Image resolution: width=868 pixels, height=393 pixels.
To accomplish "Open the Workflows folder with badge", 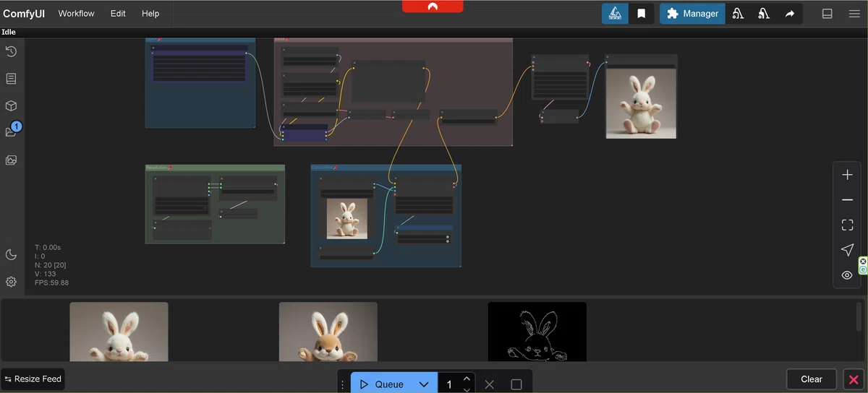I will (12, 131).
